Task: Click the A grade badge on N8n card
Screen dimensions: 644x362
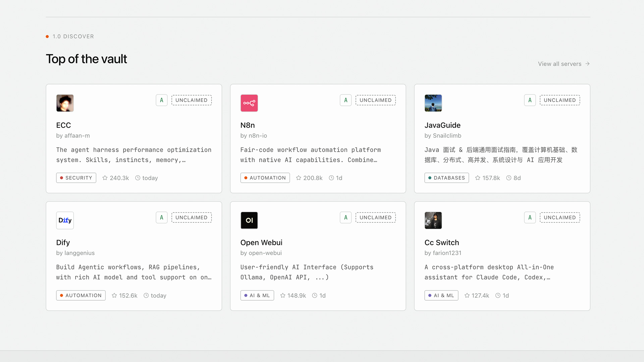Action: pos(346,100)
